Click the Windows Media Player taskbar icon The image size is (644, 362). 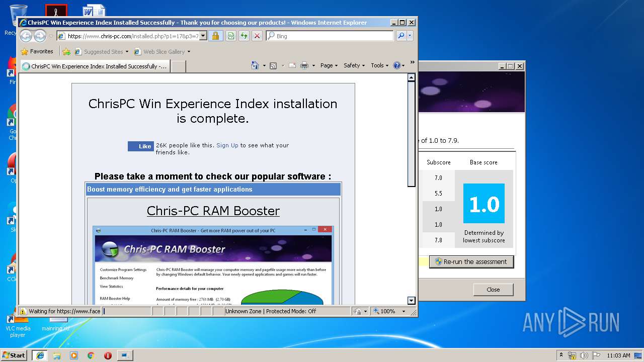(74, 355)
